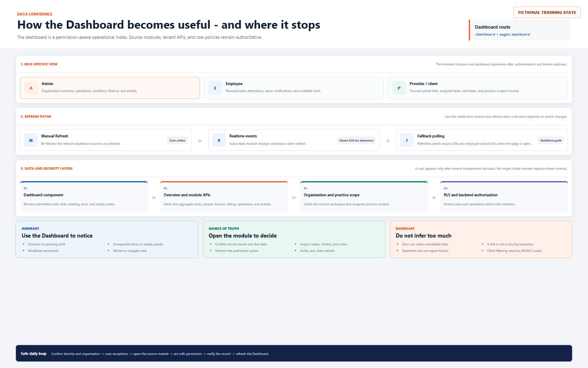The height and width of the screenshot is (368, 588).
Task: Click the '02' layer number
Action: point(165,188)
